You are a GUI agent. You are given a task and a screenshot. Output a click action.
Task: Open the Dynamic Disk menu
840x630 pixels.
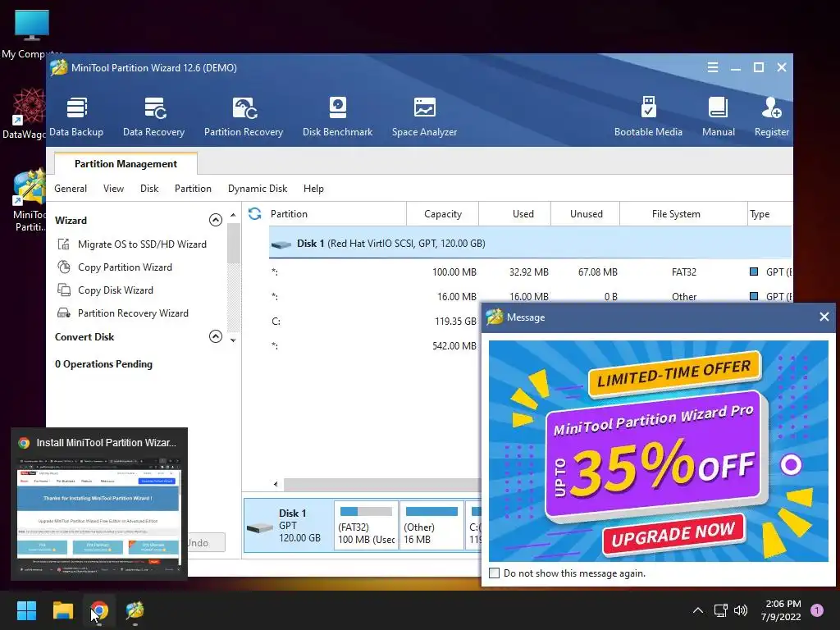pyautogui.click(x=258, y=189)
